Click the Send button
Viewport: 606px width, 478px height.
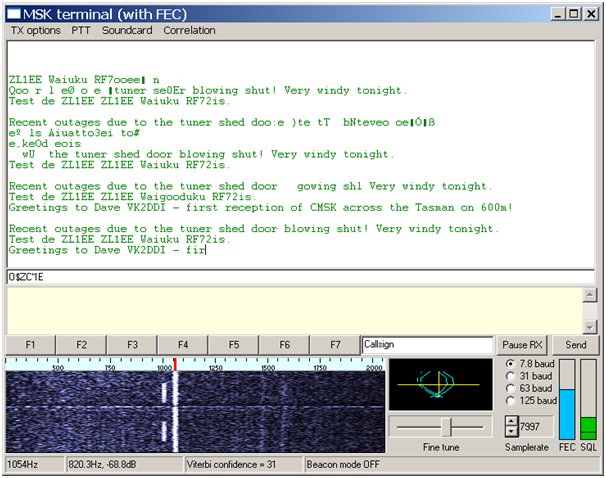(576, 345)
